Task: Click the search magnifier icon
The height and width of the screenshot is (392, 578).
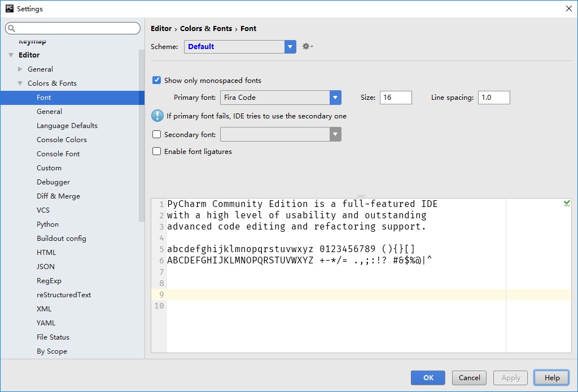Action: (11, 28)
